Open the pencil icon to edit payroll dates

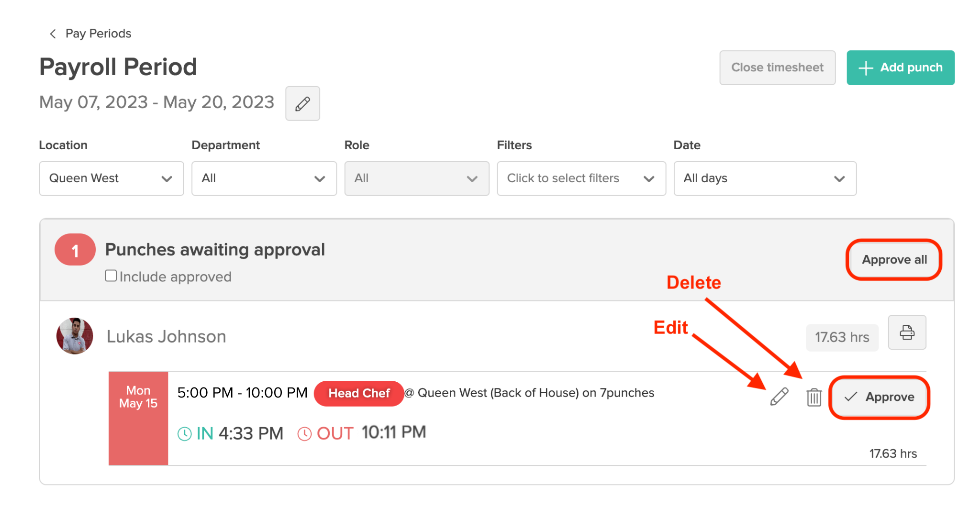[x=302, y=103]
